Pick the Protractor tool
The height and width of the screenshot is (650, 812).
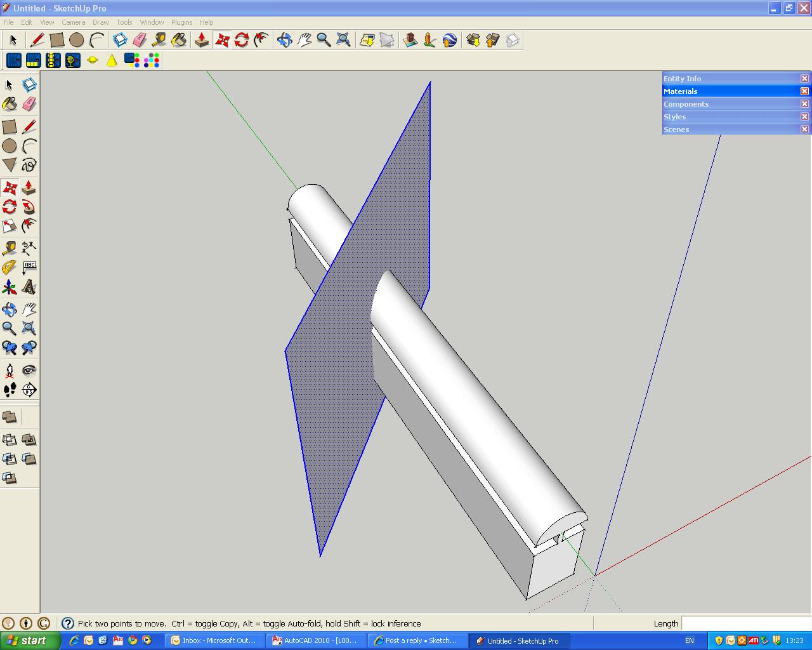pos(10,268)
